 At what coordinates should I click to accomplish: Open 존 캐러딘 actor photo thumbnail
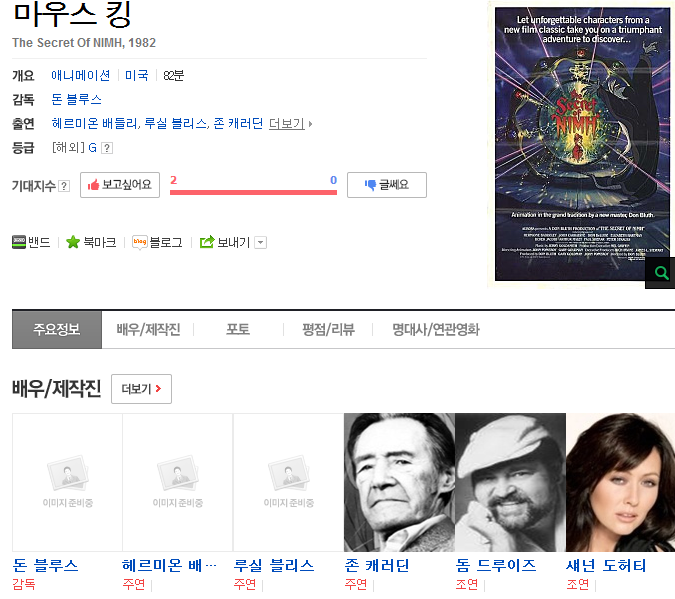399,482
